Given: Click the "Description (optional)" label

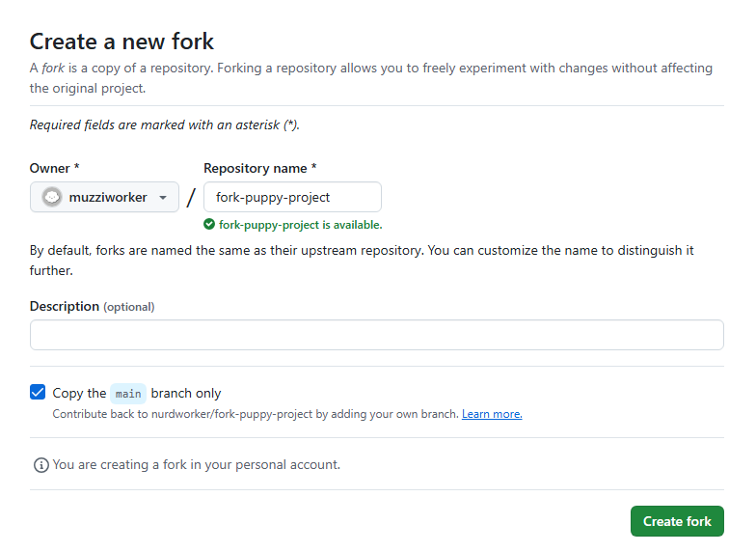Looking at the screenshot, I should pyautogui.click(x=92, y=306).
